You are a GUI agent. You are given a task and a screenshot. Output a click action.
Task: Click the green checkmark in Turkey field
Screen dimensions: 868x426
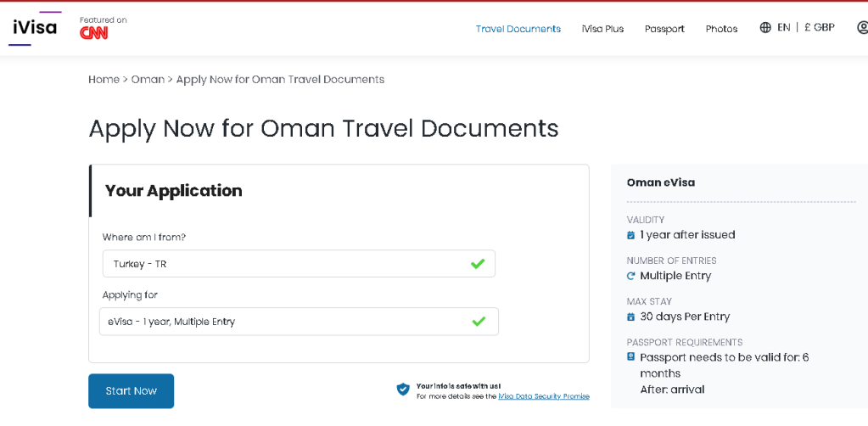(478, 264)
